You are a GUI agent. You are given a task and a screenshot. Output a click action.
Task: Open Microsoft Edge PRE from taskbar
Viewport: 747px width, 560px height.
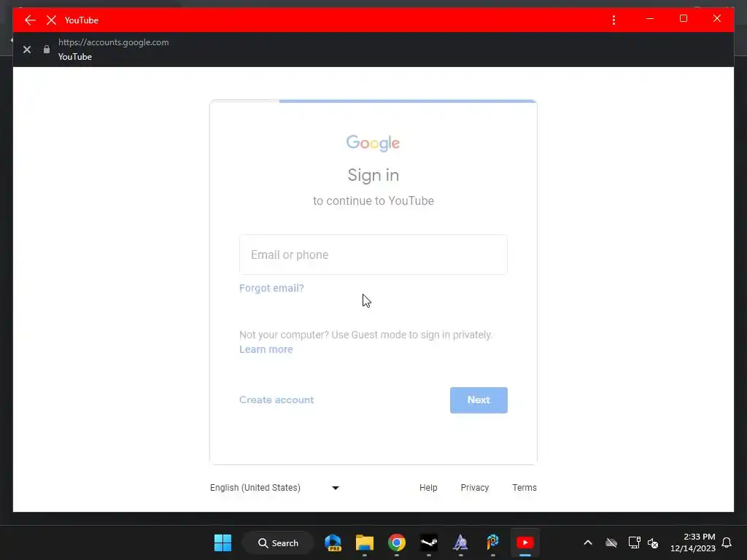click(333, 542)
